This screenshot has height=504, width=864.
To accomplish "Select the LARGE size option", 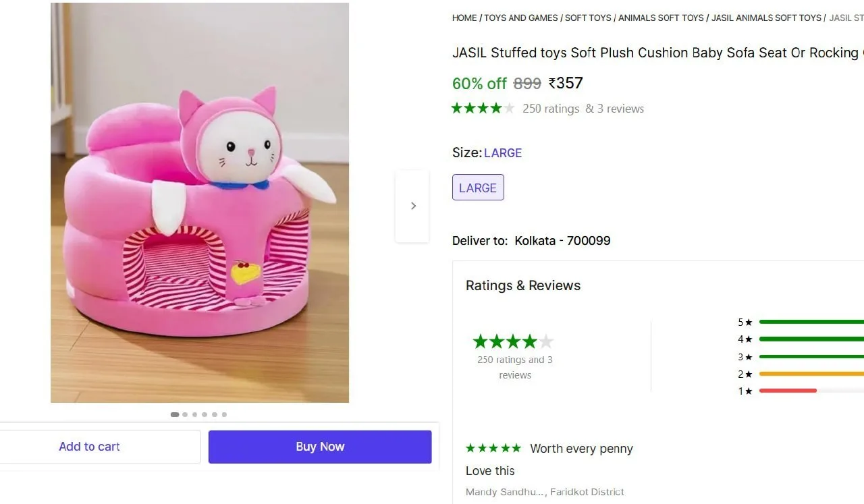I will tap(478, 188).
